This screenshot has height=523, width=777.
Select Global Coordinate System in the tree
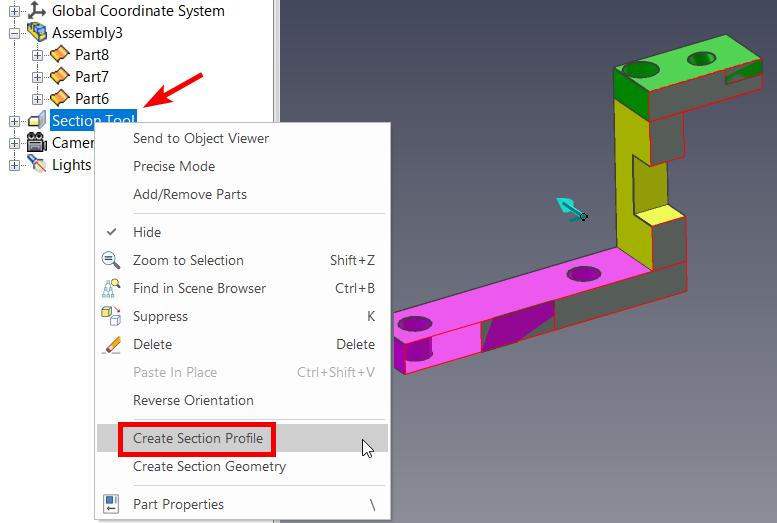click(x=138, y=10)
